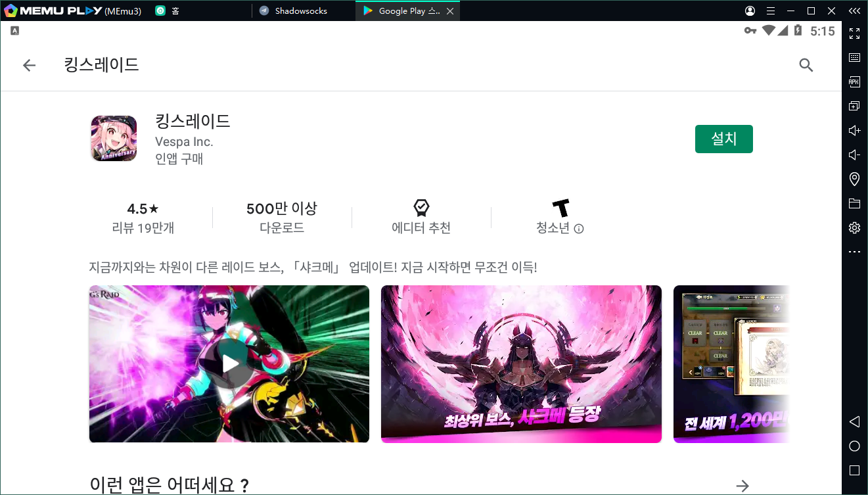Click the 청소년 rating info icon
The width and height of the screenshot is (868, 495).
coord(579,229)
